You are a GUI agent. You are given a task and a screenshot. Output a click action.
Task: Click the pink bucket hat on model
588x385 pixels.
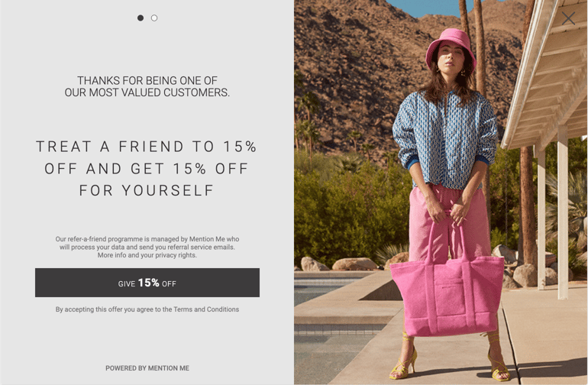click(x=451, y=45)
